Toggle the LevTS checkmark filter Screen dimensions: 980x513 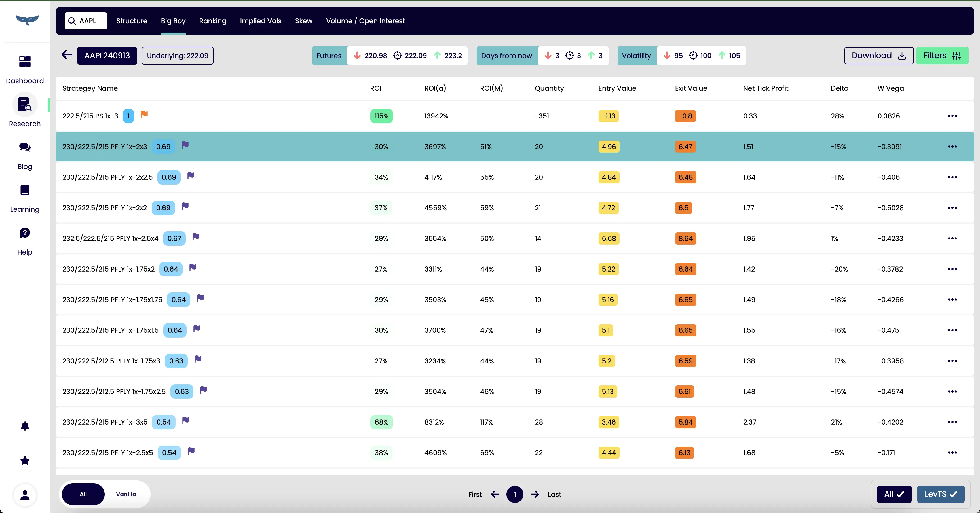[x=940, y=494]
